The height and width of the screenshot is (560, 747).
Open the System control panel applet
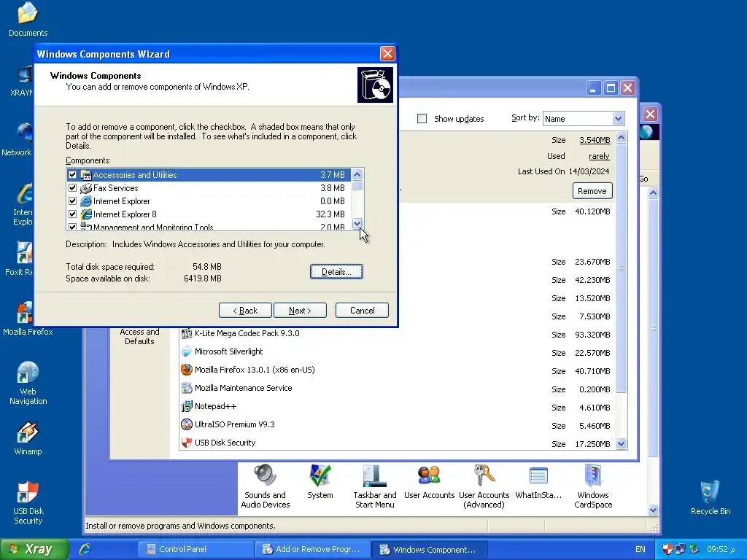point(320,481)
